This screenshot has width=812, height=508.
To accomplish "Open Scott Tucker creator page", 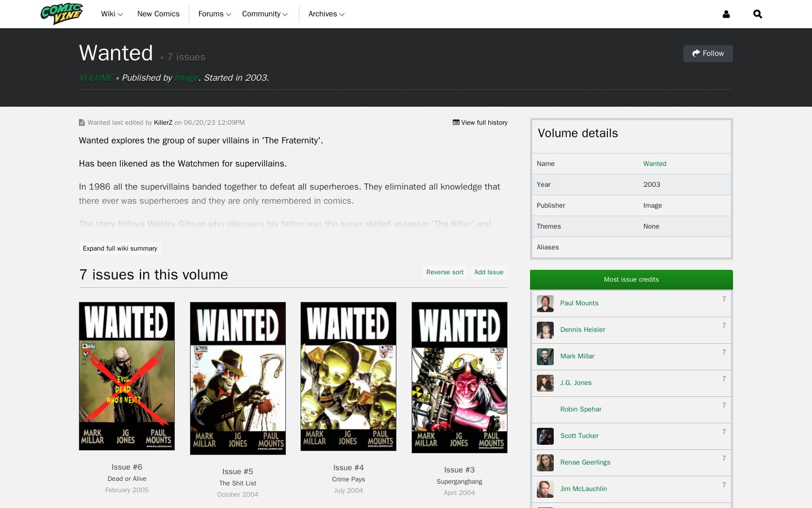I will click(x=579, y=436).
